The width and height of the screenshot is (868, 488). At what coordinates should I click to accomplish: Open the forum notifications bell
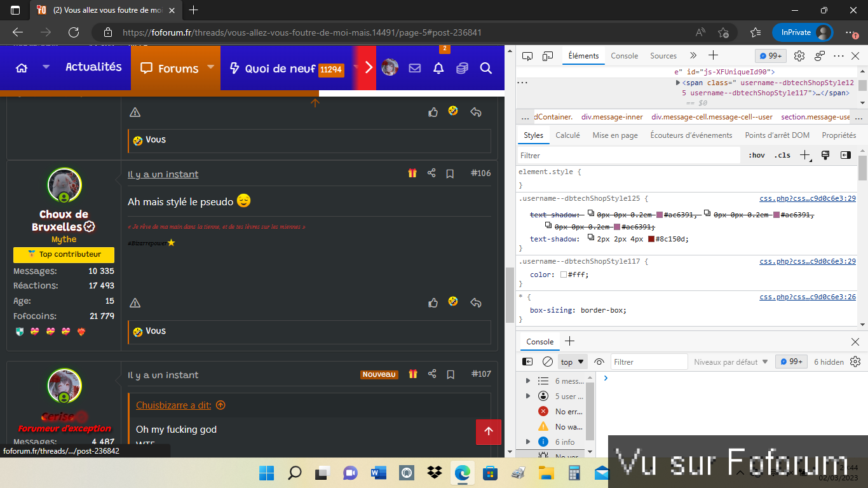pos(438,68)
